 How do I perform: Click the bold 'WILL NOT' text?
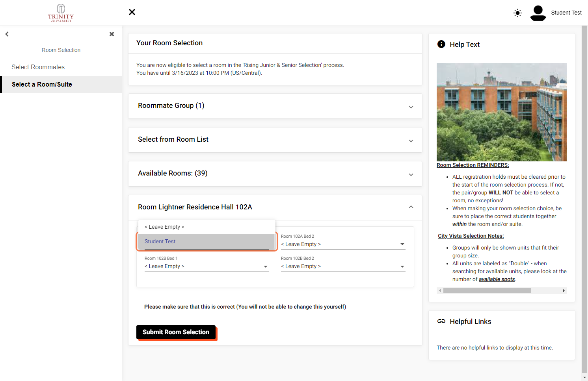click(x=501, y=192)
